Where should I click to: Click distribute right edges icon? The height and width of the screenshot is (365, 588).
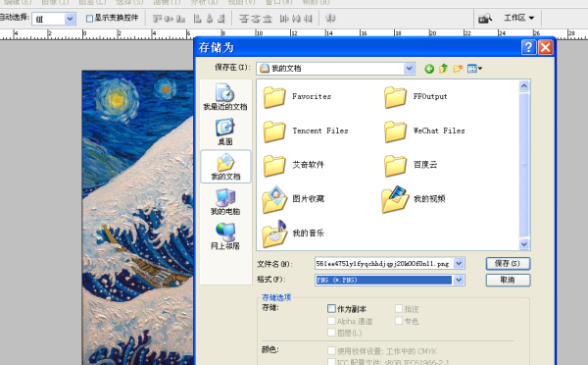[308, 19]
